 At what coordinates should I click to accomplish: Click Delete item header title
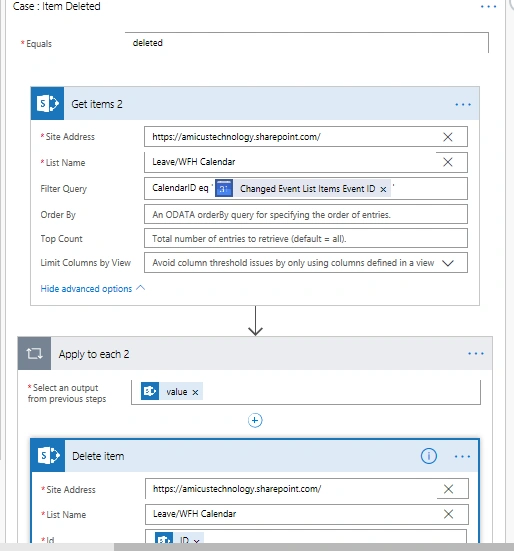click(x=98, y=456)
